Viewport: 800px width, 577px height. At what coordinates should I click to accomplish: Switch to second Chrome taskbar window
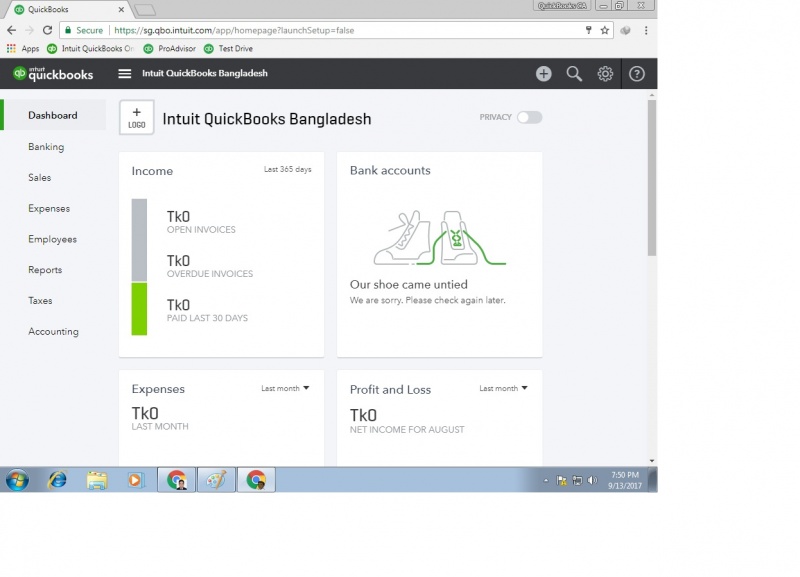click(x=256, y=480)
